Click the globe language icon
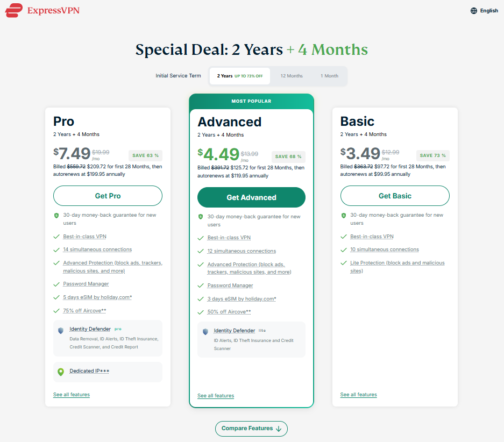Image resolution: width=504 pixels, height=442 pixels. (x=474, y=11)
